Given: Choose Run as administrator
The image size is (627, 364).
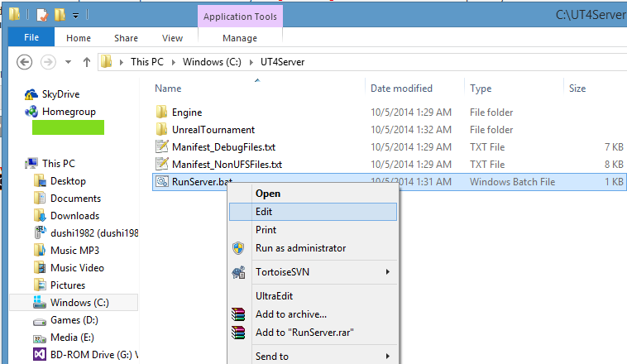Looking at the screenshot, I should pyautogui.click(x=313, y=248).
